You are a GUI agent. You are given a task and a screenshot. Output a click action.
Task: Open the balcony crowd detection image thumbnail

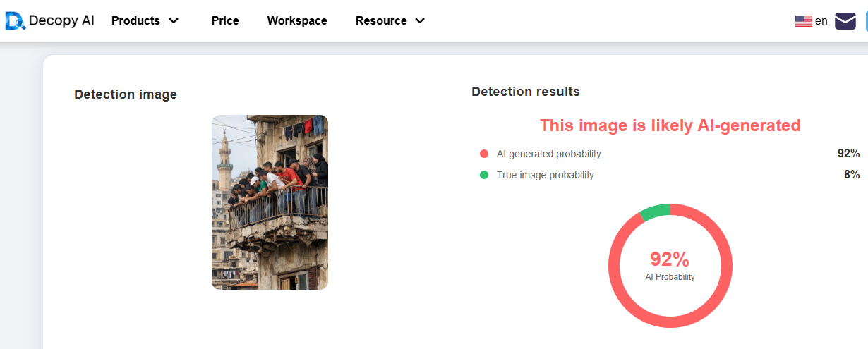[270, 202]
